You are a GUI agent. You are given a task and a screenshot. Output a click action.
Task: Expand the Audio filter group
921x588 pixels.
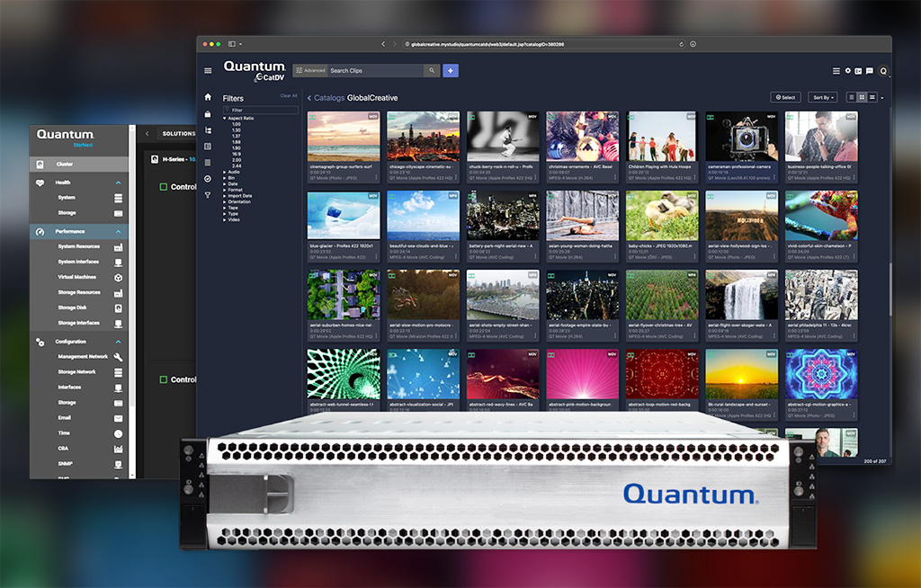(x=224, y=172)
